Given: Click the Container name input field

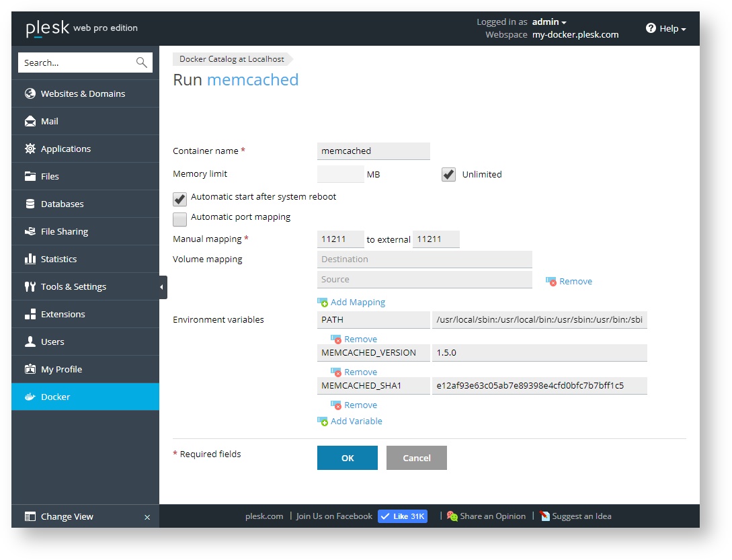Looking at the screenshot, I should [373, 151].
